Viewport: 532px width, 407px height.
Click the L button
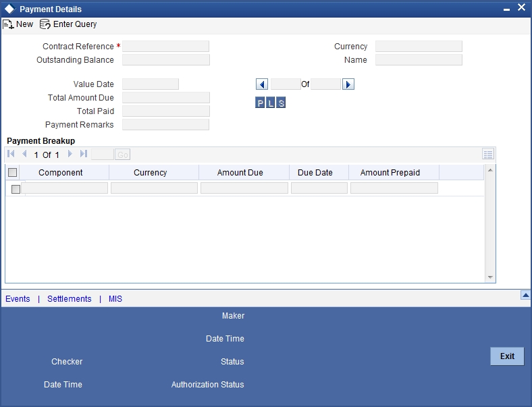pos(271,103)
